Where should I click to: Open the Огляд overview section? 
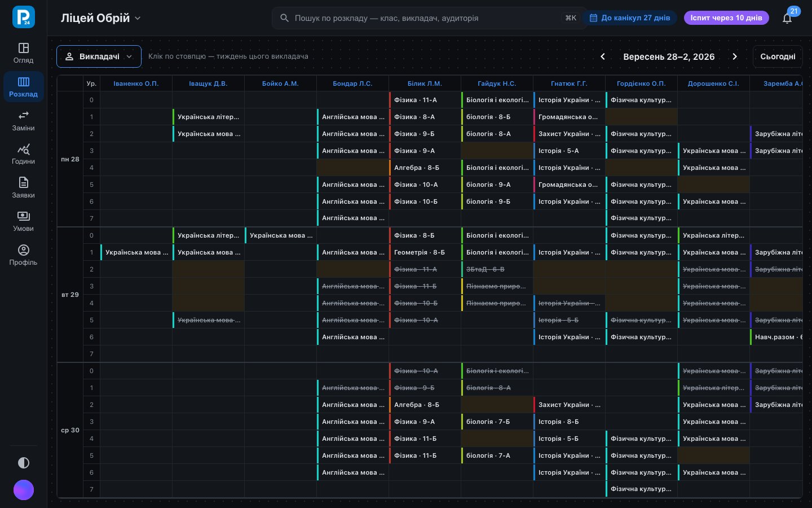pyautogui.click(x=23, y=53)
